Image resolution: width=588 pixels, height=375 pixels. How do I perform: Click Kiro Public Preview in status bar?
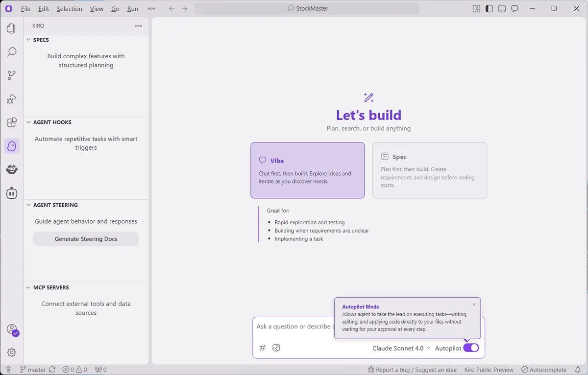click(489, 370)
